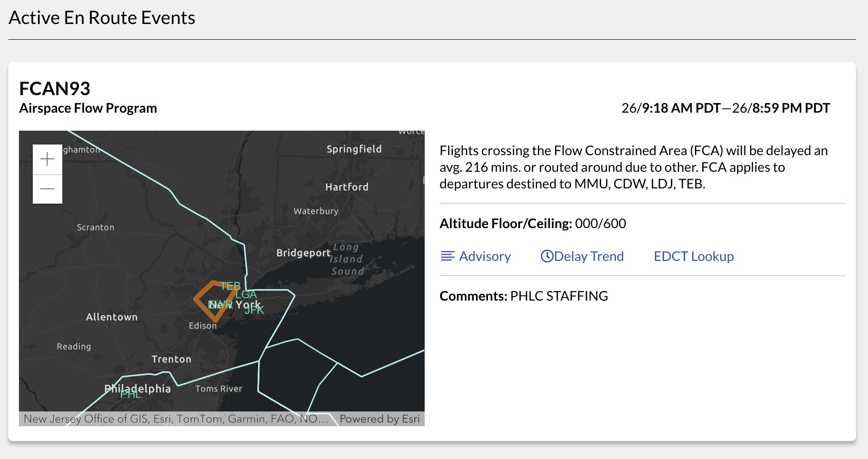The height and width of the screenshot is (459, 868).
Task: Expand the truncated map attribution text
Action: [x=175, y=419]
